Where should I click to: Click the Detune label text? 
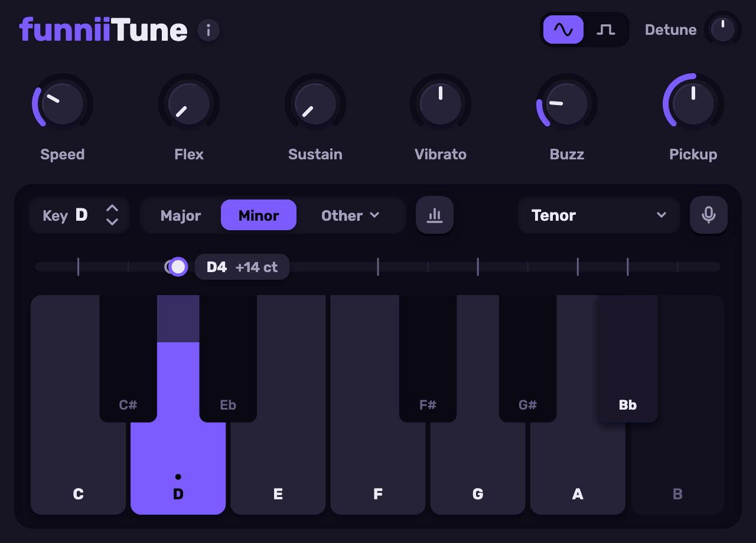pos(670,30)
